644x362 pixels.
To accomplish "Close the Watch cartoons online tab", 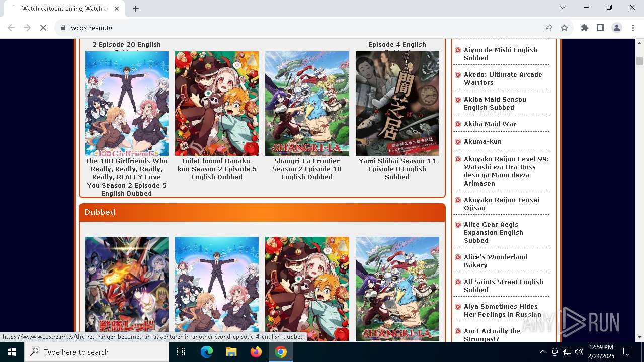I will (x=117, y=8).
